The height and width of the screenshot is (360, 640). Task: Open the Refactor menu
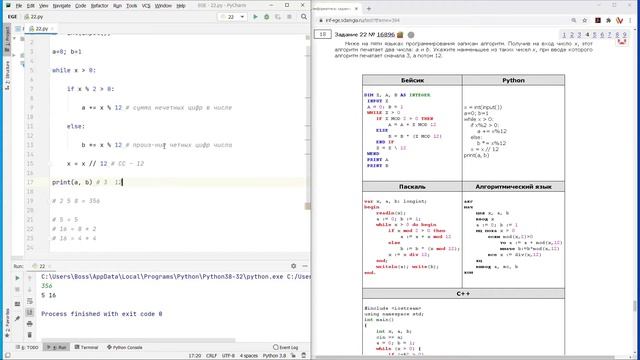100,6
